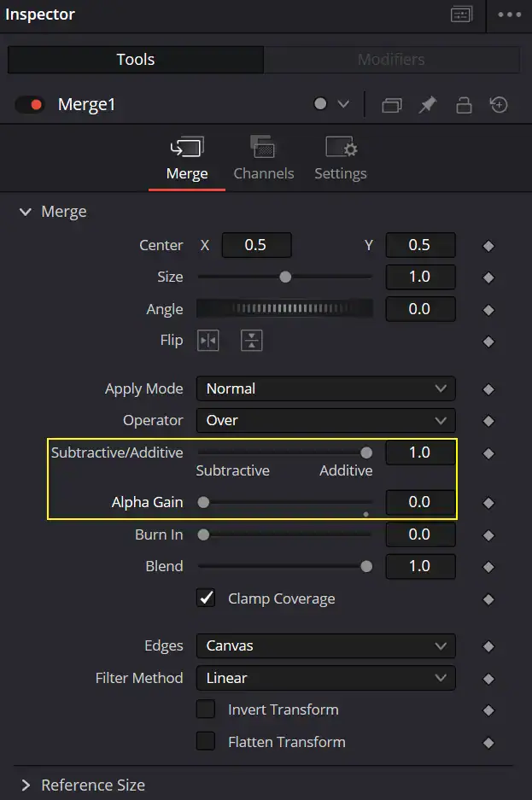The width and height of the screenshot is (532, 800).
Task: Click the Angle thumbwheel control
Action: pos(284,309)
